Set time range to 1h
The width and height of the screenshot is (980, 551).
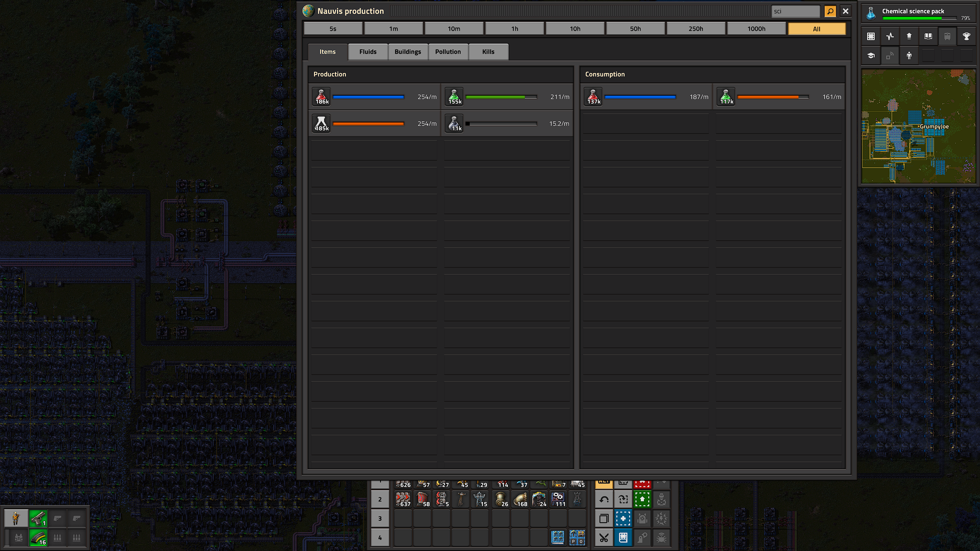(x=514, y=29)
